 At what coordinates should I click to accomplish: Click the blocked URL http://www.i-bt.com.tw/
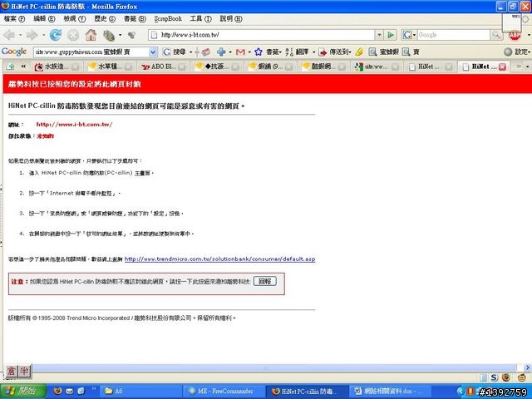[x=74, y=125]
